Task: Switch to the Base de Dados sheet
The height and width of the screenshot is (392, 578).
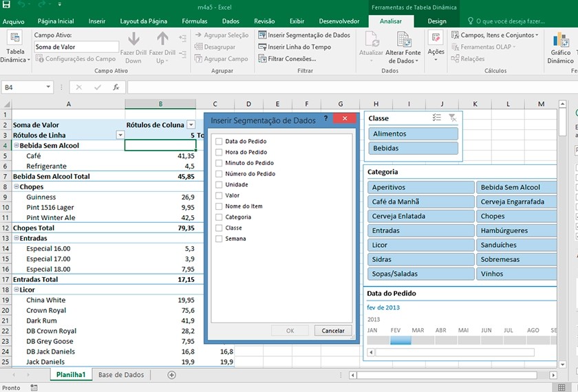Action: [x=121, y=375]
